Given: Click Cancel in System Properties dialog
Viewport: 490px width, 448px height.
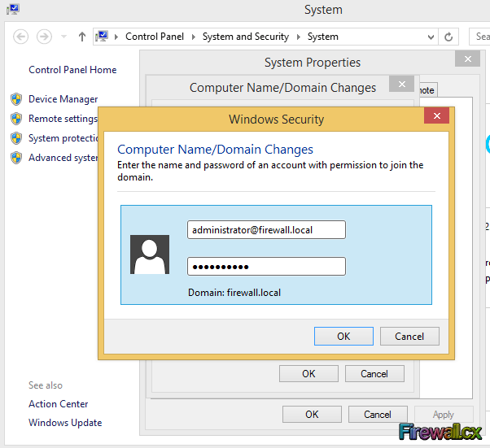Looking at the screenshot, I should [378, 415].
